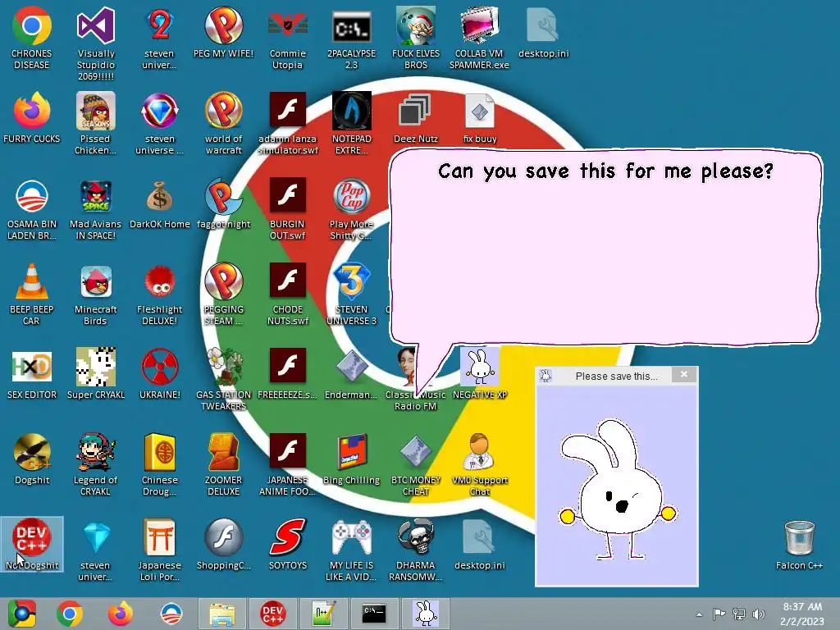Select the DHARMA RANSOMW... skull icon
Viewport: 840px width, 630px height.
point(415,537)
